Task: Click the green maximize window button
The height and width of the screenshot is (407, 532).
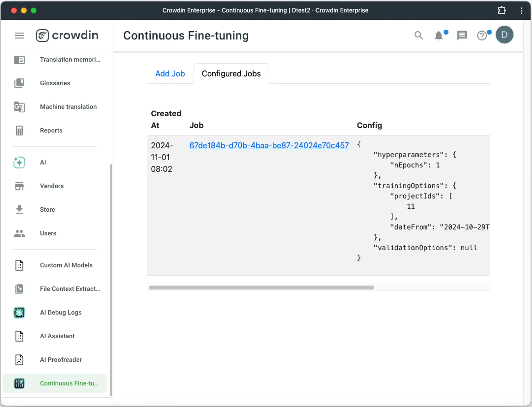Action: [34, 11]
